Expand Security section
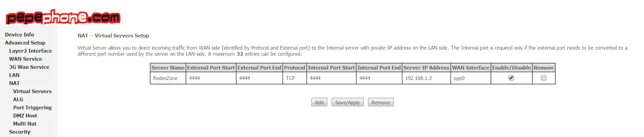Screen dimensions: 644x137 20,132
